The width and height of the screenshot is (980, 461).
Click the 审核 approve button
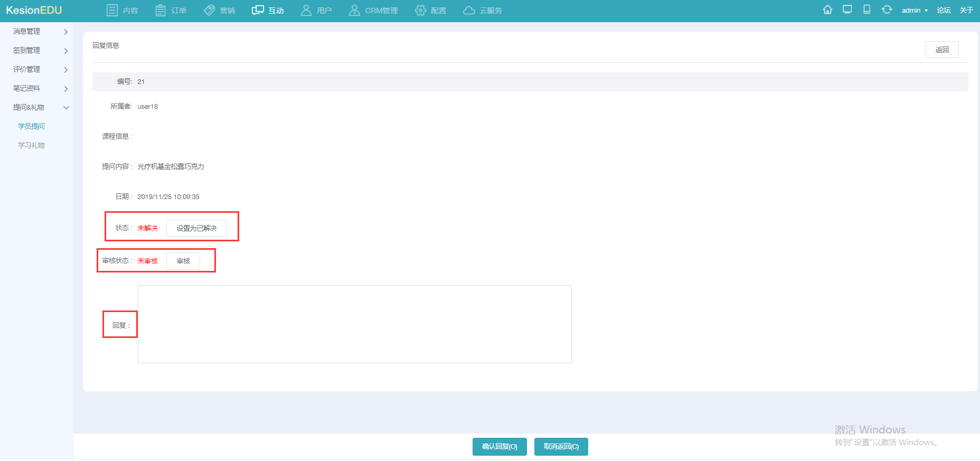pos(183,261)
